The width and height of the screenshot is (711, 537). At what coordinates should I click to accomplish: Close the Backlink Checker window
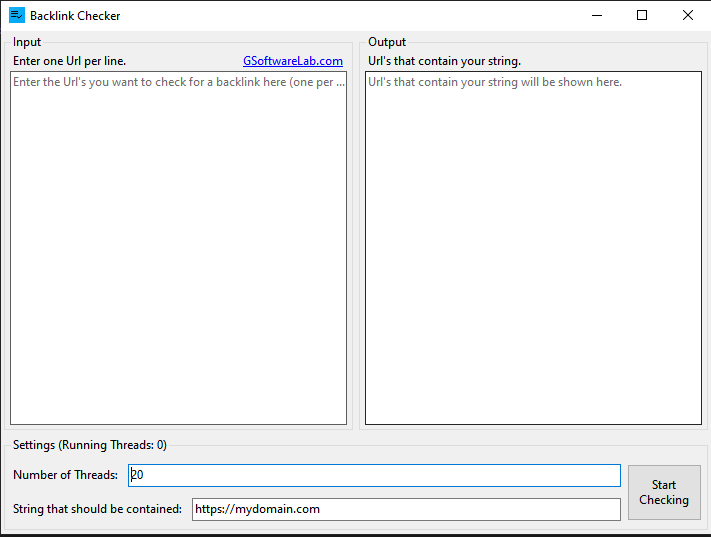[688, 15]
